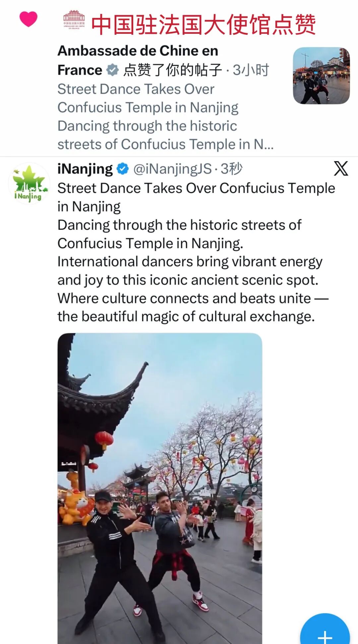
Task: Tap the blue compose plus button
Action: pyautogui.click(x=325, y=630)
